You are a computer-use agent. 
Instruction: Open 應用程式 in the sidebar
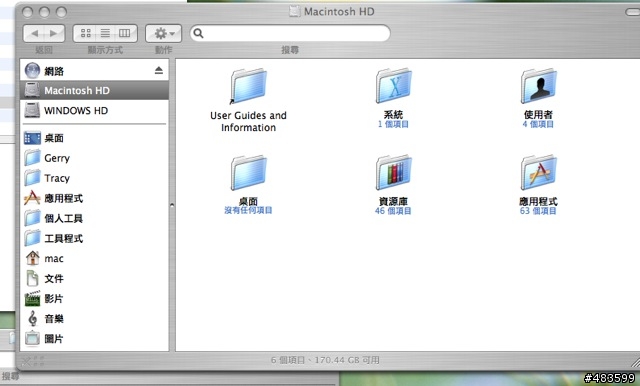94,198
